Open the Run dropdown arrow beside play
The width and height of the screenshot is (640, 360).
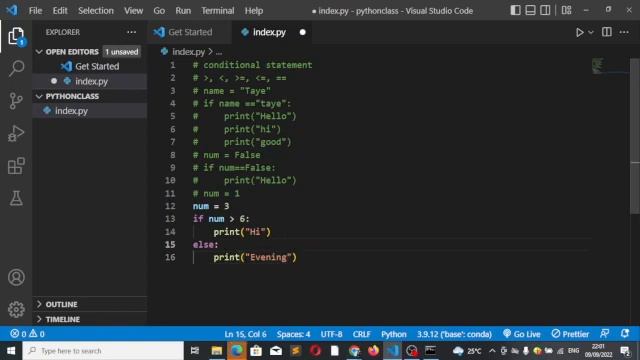point(591,32)
